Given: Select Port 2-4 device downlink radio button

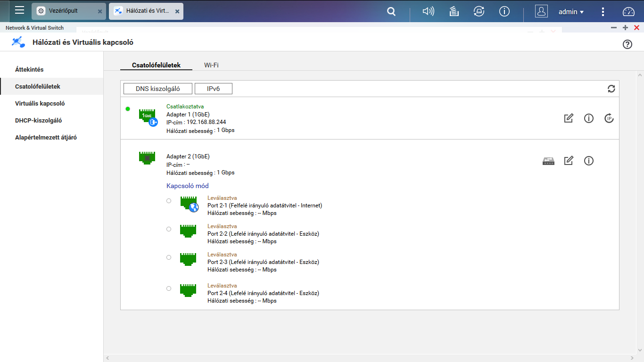Looking at the screenshot, I should (x=168, y=288).
